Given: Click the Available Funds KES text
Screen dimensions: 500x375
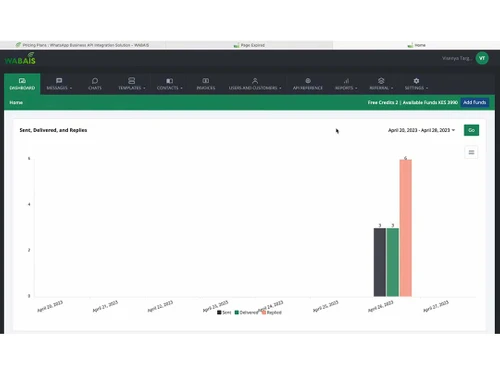Looking at the screenshot, I should click(430, 102).
